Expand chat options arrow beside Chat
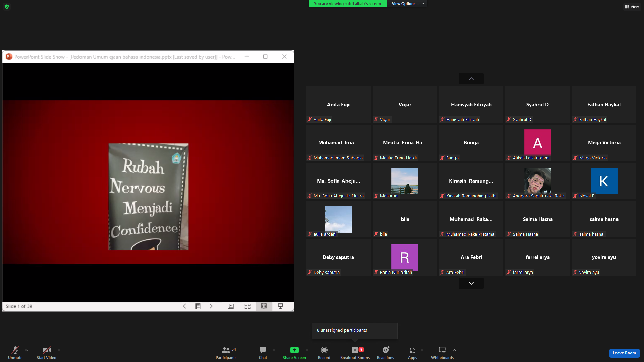The width and height of the screenshot is (644, 362). point(274,350)
